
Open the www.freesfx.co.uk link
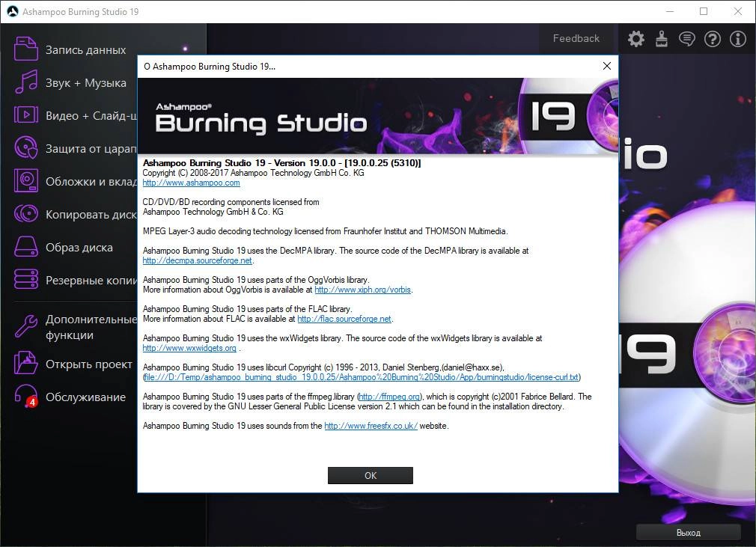tap(371, 426)
